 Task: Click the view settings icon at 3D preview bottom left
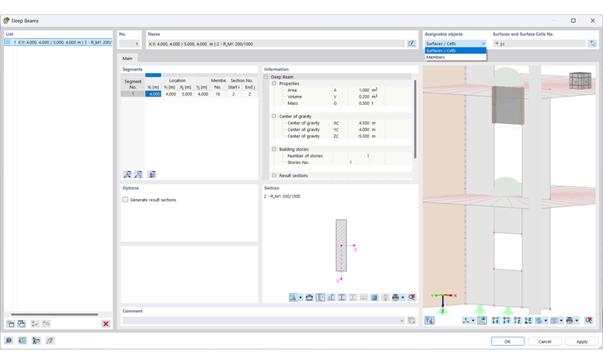[x=429, y=320]
